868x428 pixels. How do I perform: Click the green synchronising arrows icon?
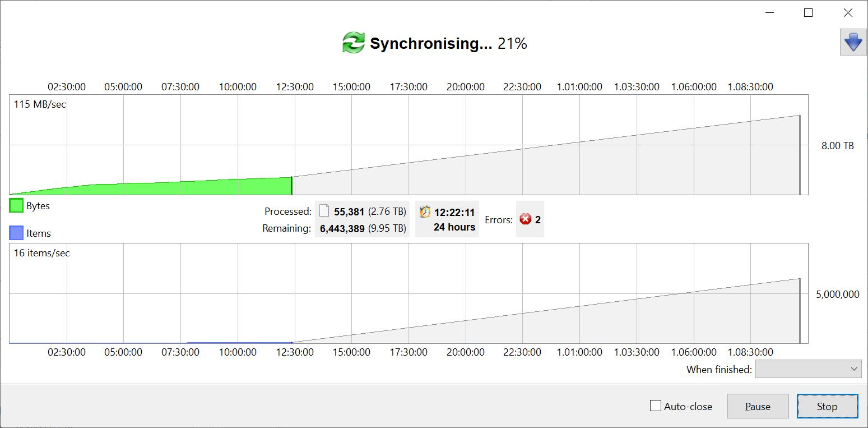[353, 43]
